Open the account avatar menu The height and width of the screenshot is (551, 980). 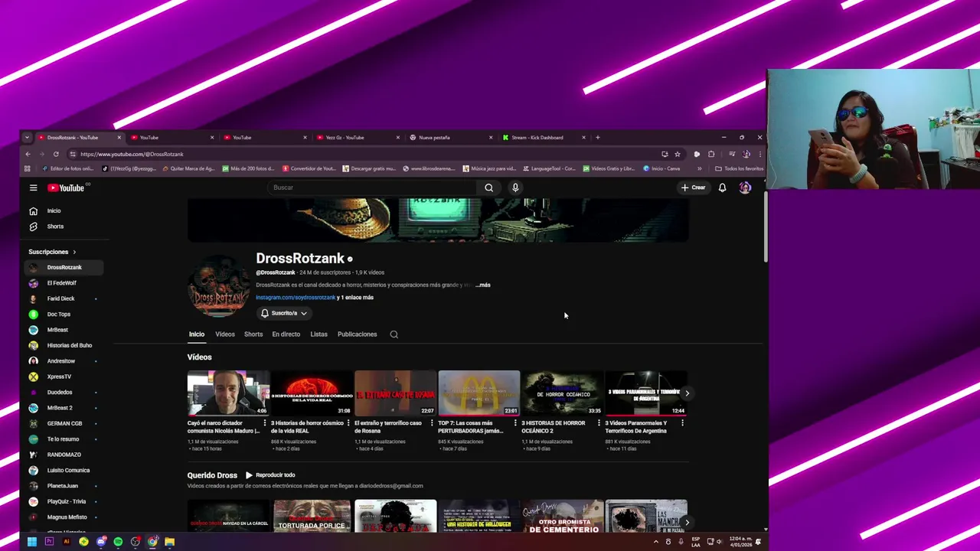(745, 187)
